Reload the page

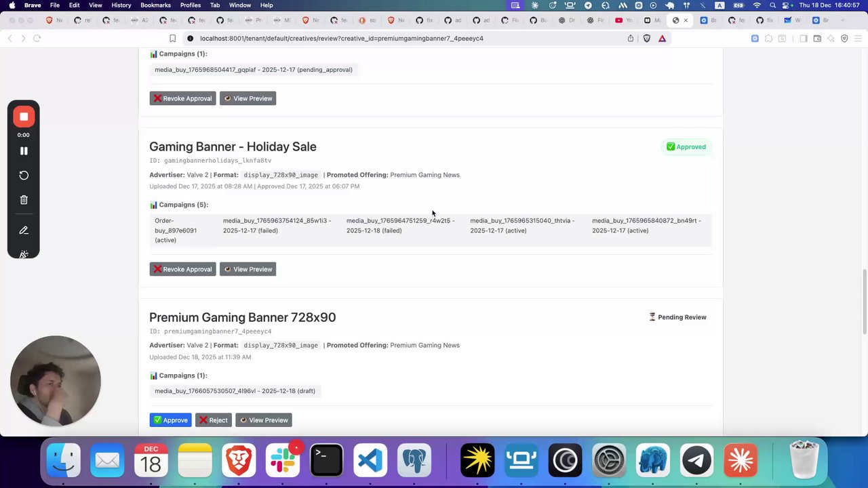click(x=37, y=39)
